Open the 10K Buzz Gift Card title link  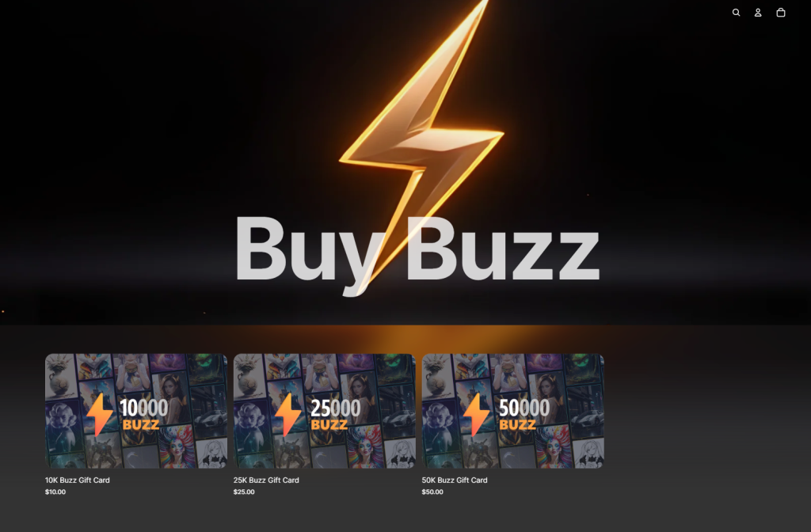click(x=77, y=480)
